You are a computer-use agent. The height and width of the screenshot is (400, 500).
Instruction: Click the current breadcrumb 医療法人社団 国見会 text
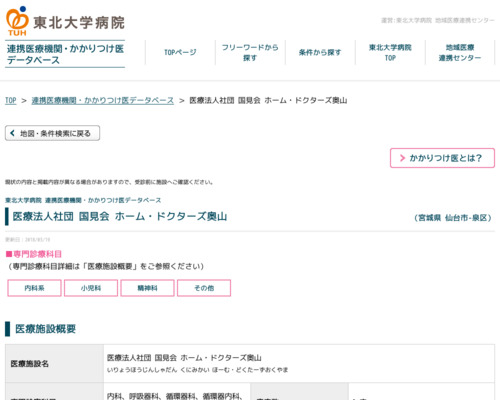pos(268,100)
